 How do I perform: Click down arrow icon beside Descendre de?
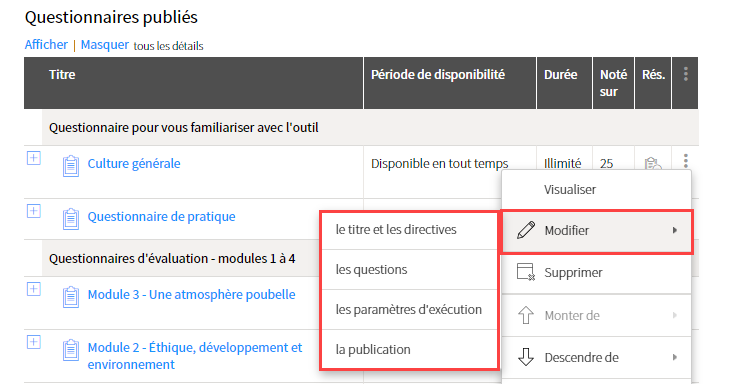click(526, 357)
